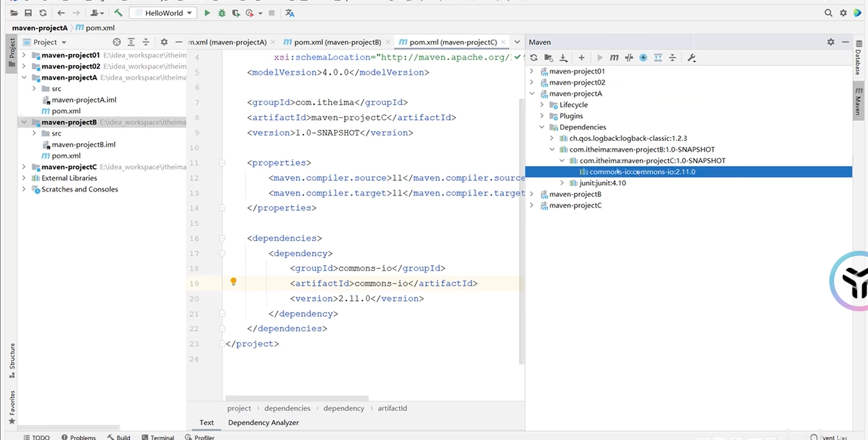
Task: Click Collapse All in Project panel header
Action: pyautogui.click(x=146, y=42)
